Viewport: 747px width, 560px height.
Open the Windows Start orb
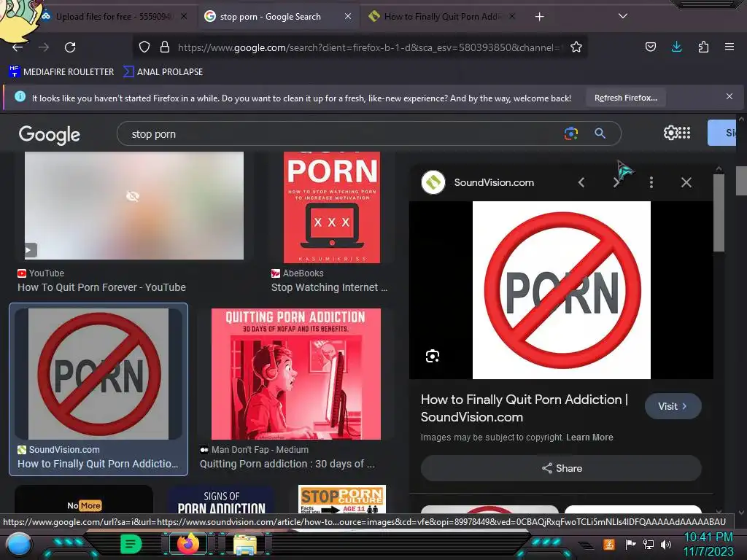19,545
